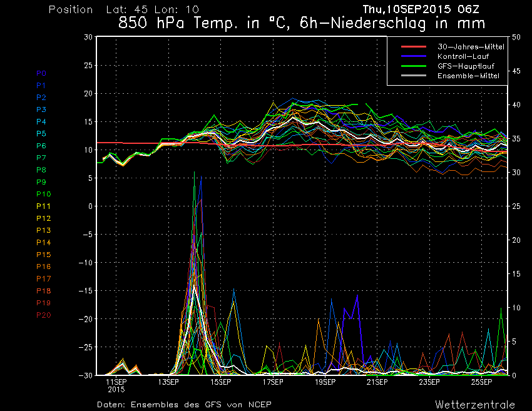The width and height of the screenshot is (532, 411).
Task: Click the 13SEP date axis label
Action: tap(168, 382)
